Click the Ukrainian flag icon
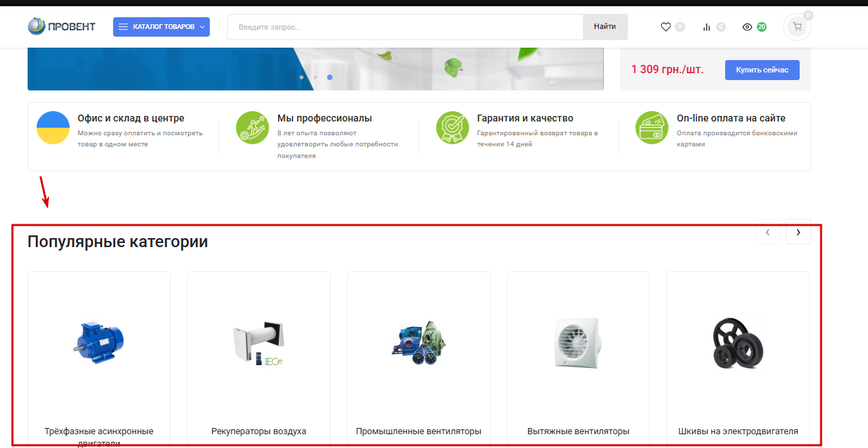This screenshot has width=868, height=448. tap(53, 128)
